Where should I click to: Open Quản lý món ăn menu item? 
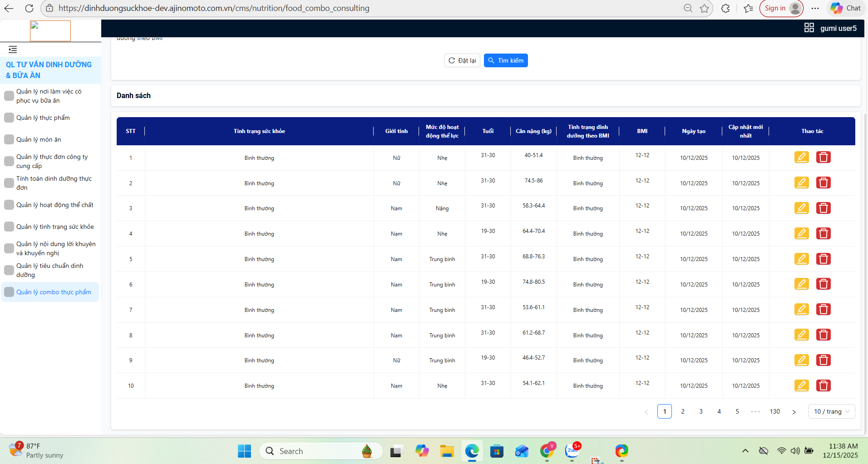(50, 139)
